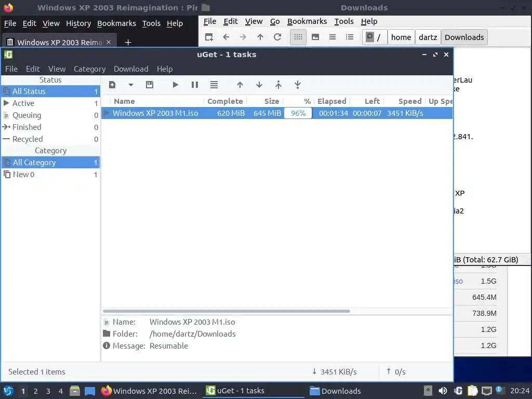The image size is (532, 399).
Task: Open the new-download dropdown arrow in uGet
Action: click(x=130, y=85)
